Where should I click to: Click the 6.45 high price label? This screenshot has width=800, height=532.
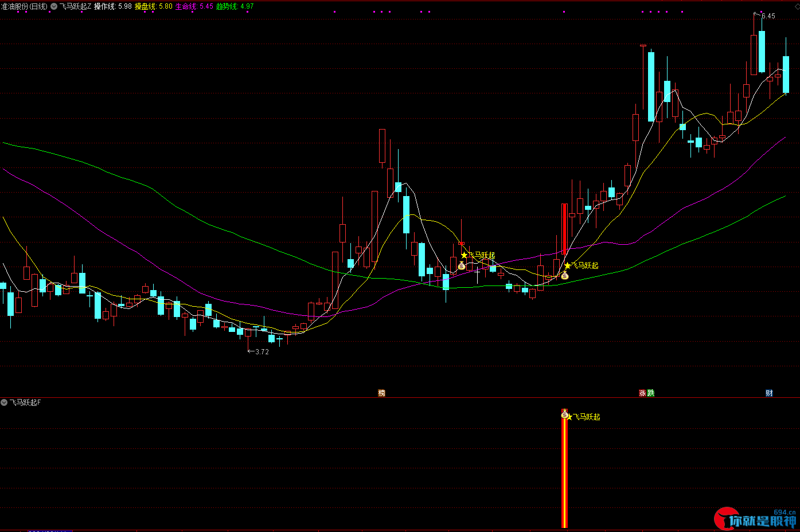coord(768,16)
